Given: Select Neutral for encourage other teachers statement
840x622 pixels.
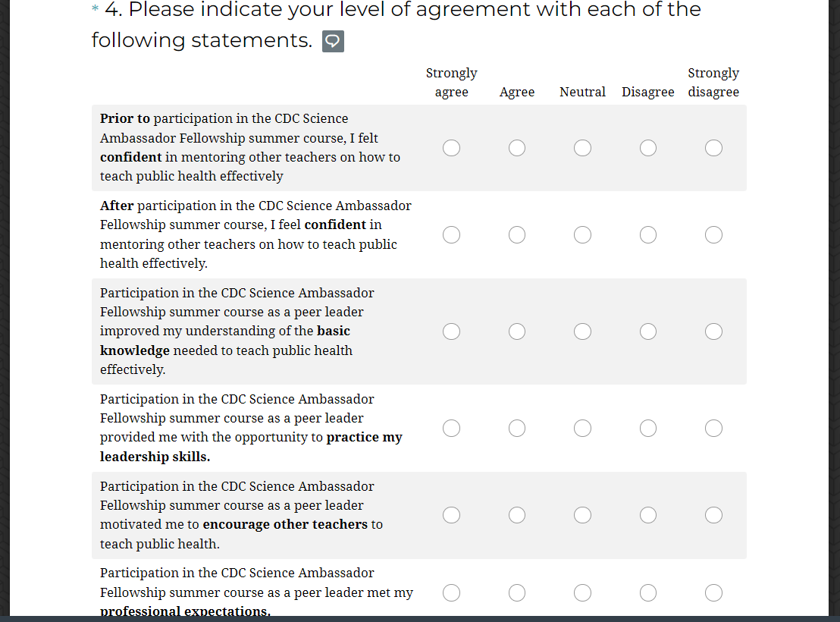Looking at the screenshot, I should click(x=582, y=515).
